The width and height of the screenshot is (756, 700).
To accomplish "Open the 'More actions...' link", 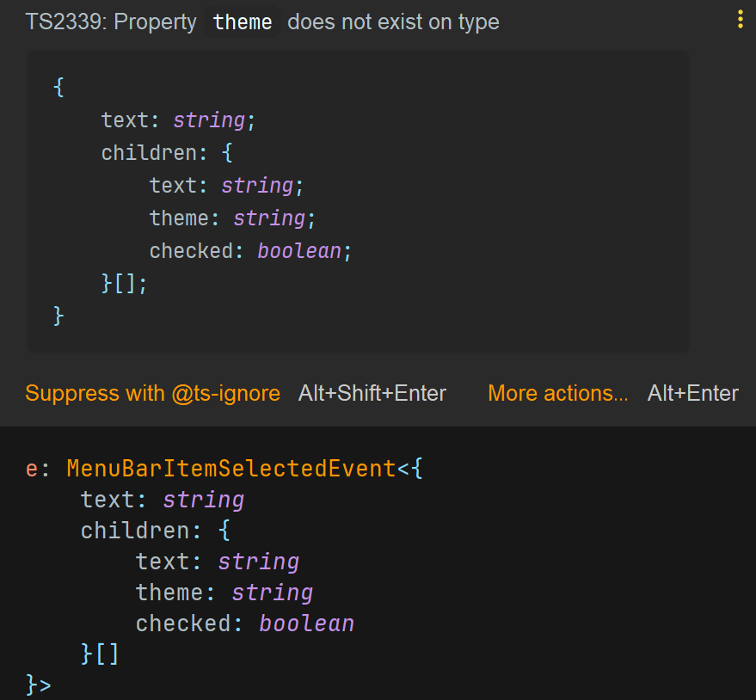I will [x=557, y=394].
